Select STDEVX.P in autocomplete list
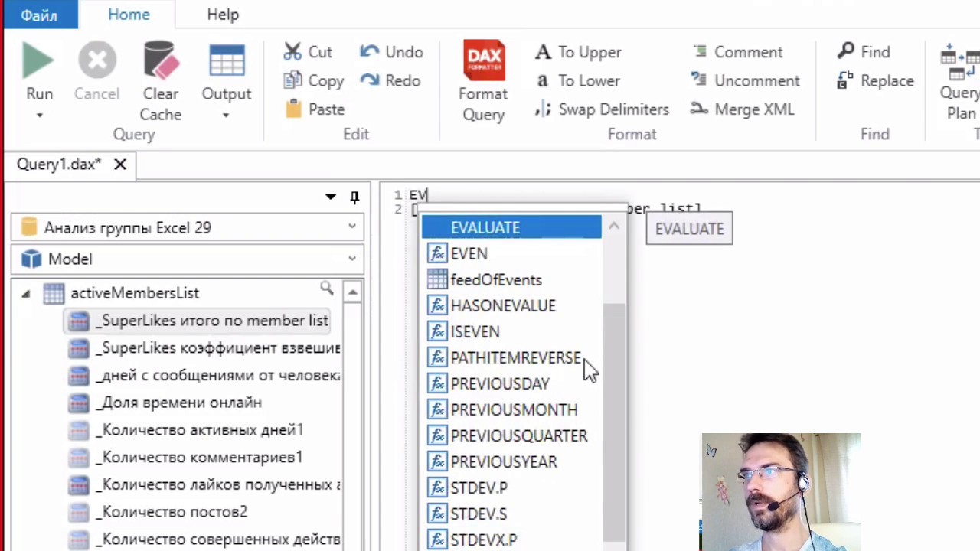The height and width of the screenshot is (551, 980). (x=511, y=540)
